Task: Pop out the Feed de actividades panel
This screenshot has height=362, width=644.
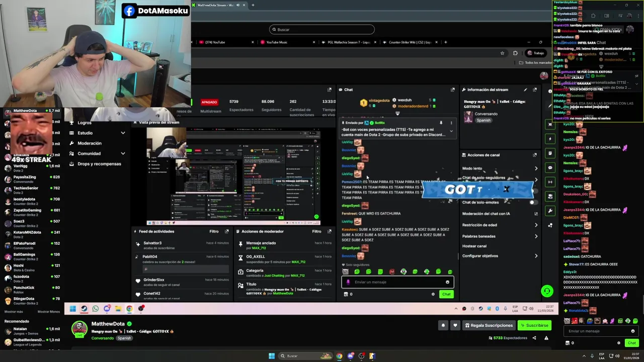Action: pyautogui.click(x=226, y=231)
